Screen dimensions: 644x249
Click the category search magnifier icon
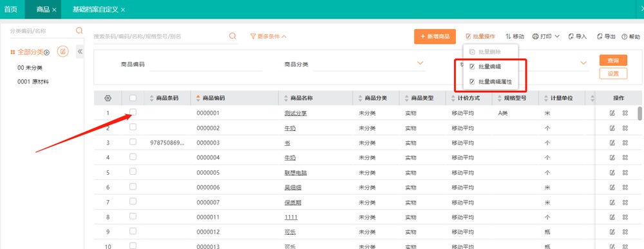tap(79, 30)
